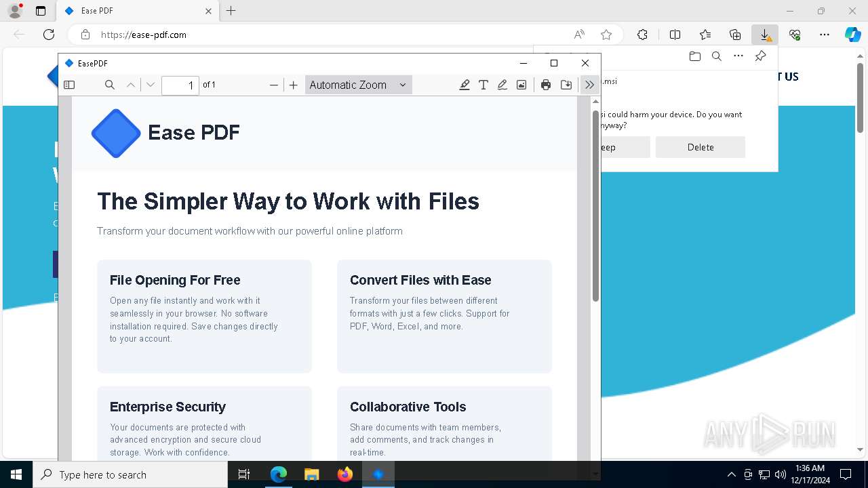This screenshot has width=868, height=488.
Task: Save the PDF via download icon
Action: point(566,85)
